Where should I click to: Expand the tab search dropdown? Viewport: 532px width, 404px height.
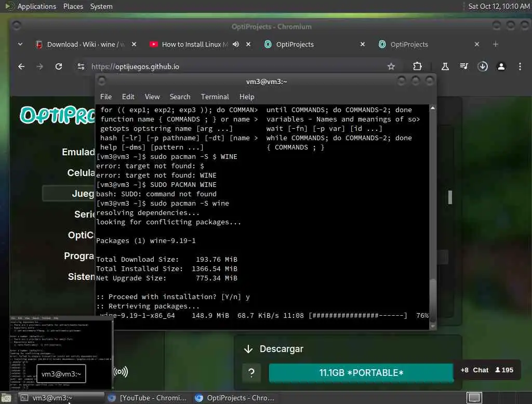pos(20,45)
